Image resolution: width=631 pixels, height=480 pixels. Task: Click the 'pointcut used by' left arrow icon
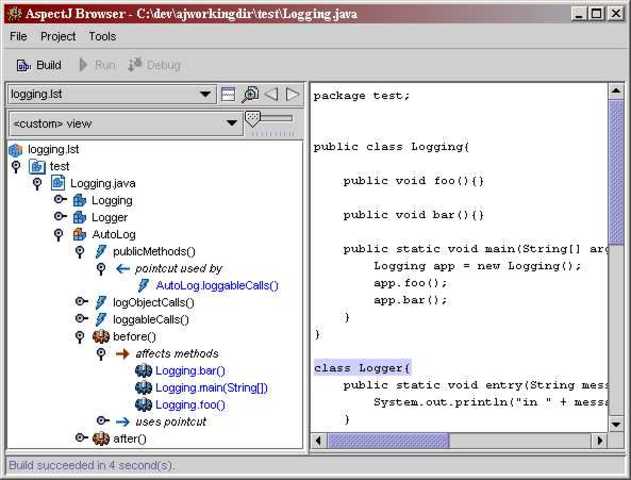(x=122, y=269)
